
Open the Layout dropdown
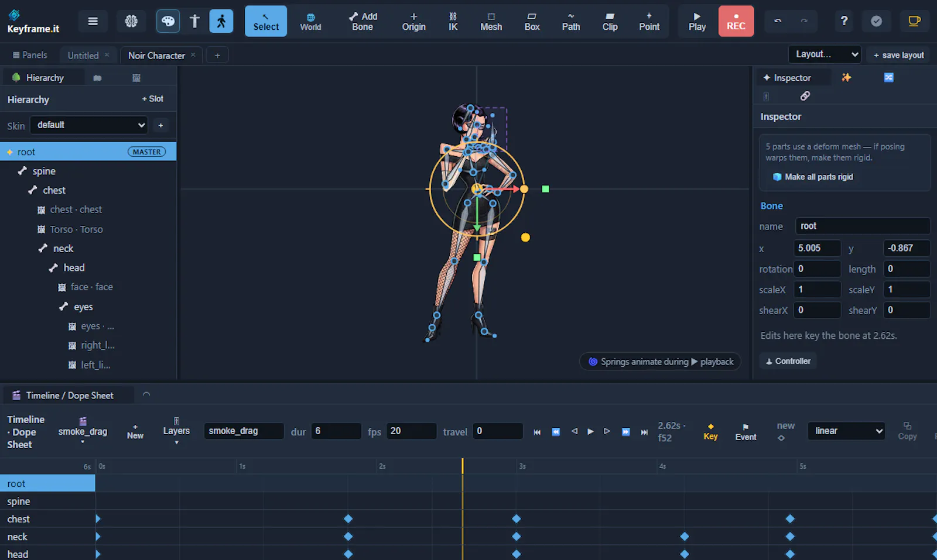click(x=825, y=54)
